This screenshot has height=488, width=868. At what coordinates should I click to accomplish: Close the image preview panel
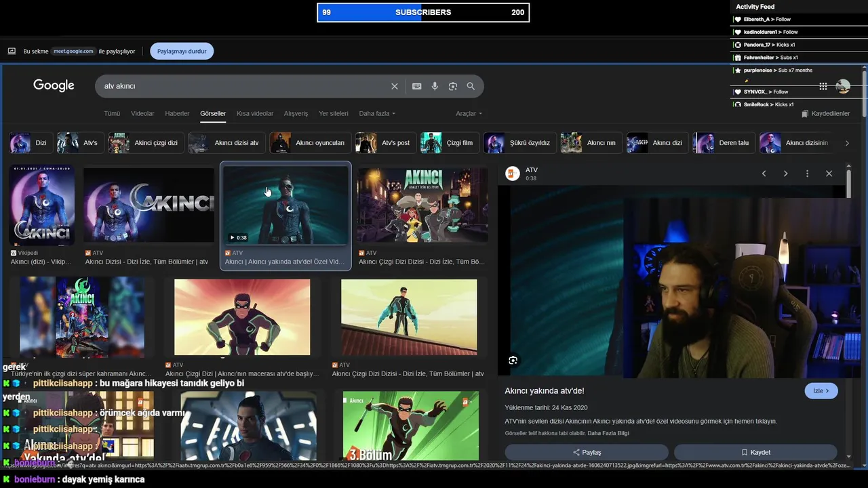tap(829, 174)
